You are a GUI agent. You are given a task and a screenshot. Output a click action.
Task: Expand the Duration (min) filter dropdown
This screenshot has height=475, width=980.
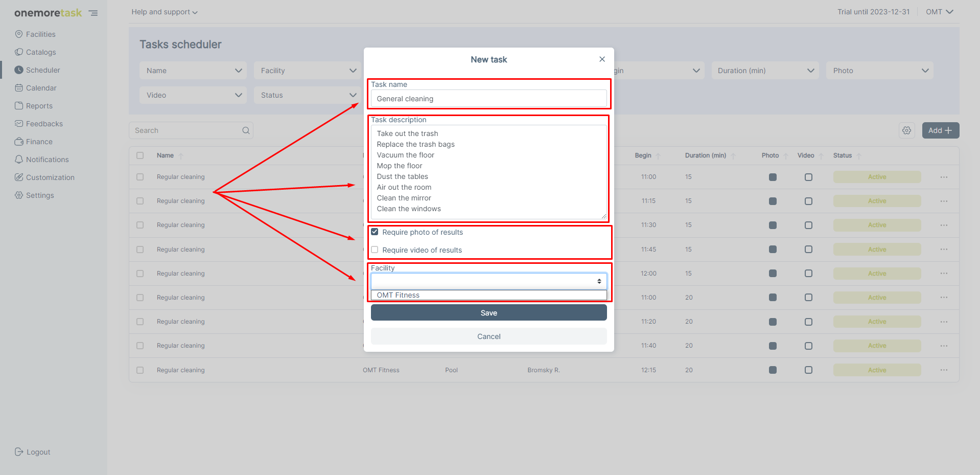point(765,71)
